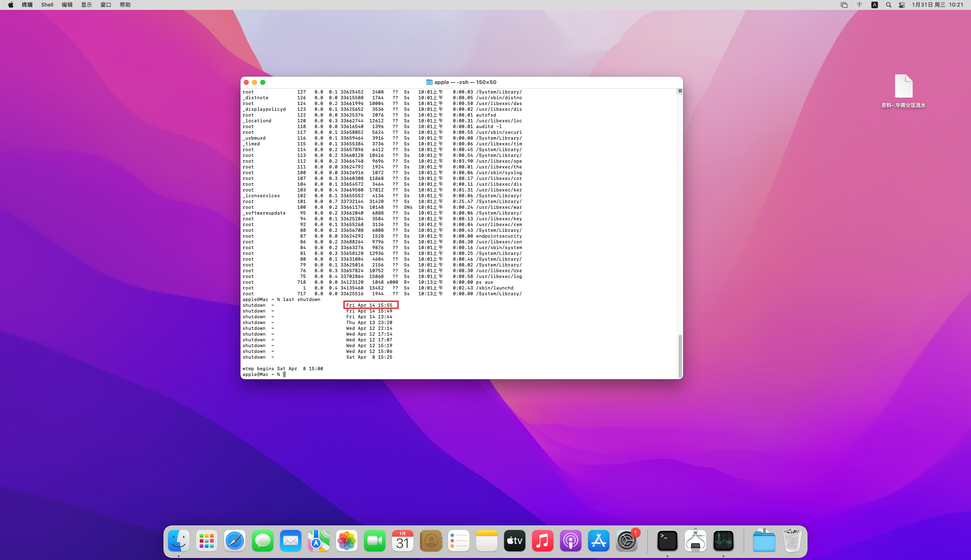Open the Music app icon

point(543,541)
